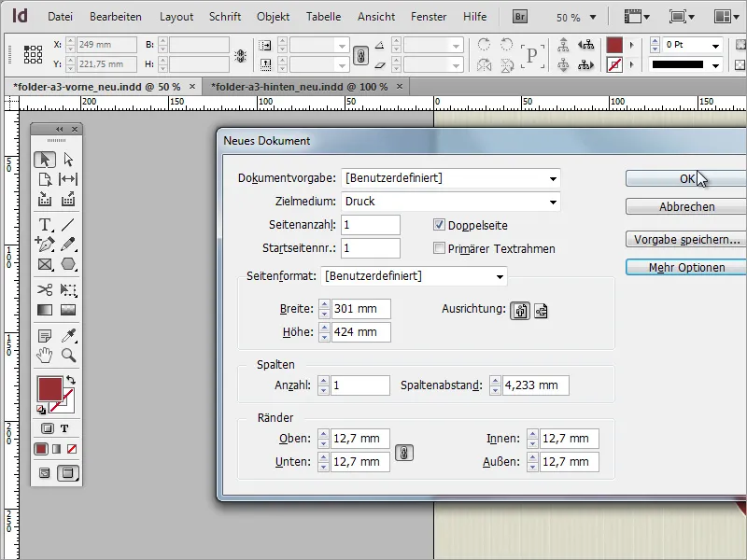Switch to folder-a3-hinten_neu.indd tab
The width and height of the screenshot is (747, 560).
(x=299, y=87)
